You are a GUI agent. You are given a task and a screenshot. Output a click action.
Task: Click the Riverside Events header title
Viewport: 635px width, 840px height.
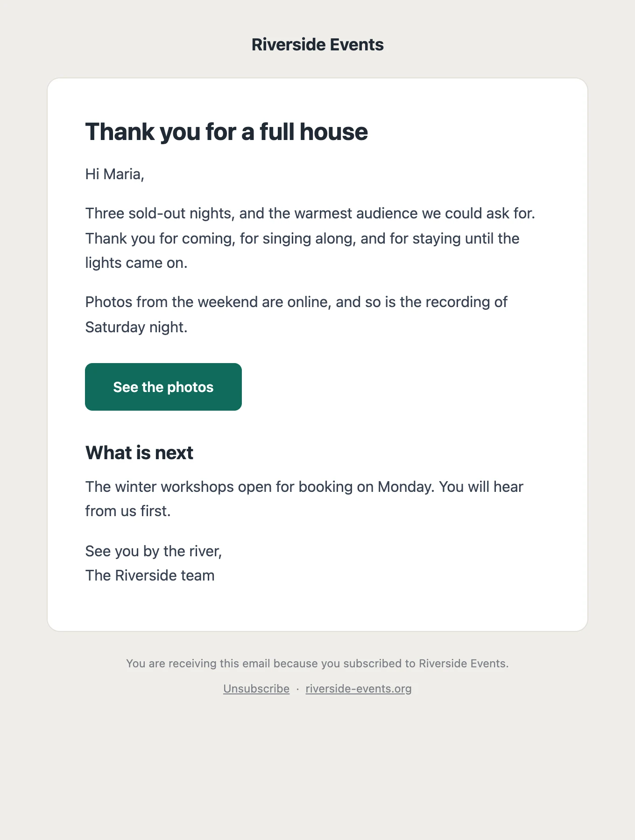coord(317,45)
